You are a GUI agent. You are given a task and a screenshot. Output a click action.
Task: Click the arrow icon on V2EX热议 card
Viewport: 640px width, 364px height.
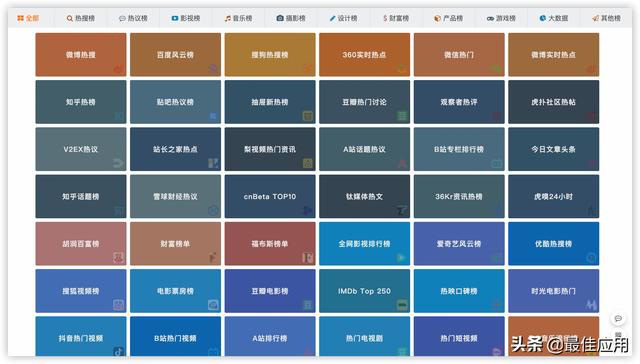(x=118, y=163)
